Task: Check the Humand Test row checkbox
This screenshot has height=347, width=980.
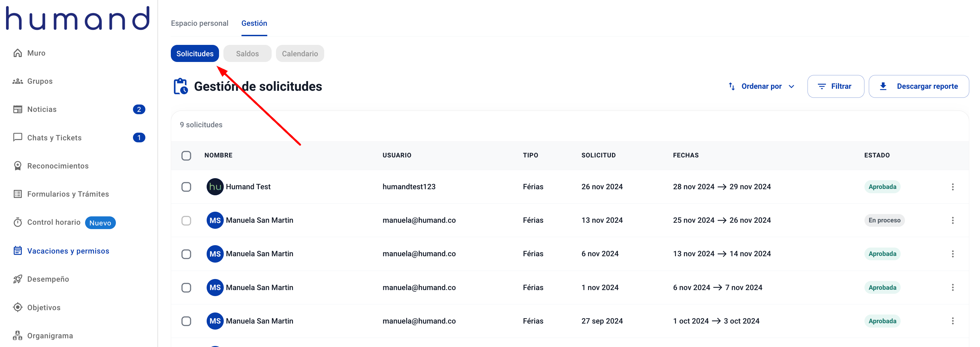Action: click(x=186, y=187)
